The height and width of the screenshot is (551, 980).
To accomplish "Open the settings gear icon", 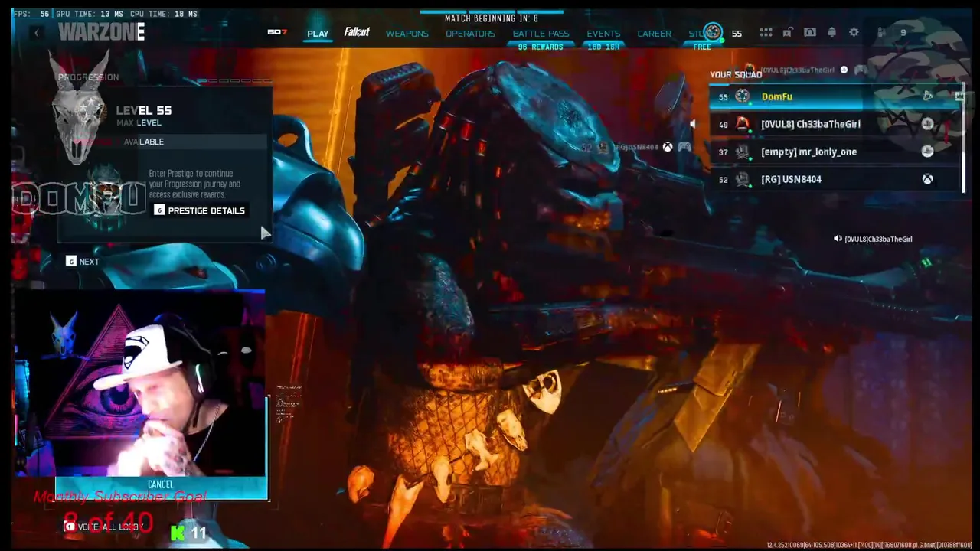I will [854, 32].
